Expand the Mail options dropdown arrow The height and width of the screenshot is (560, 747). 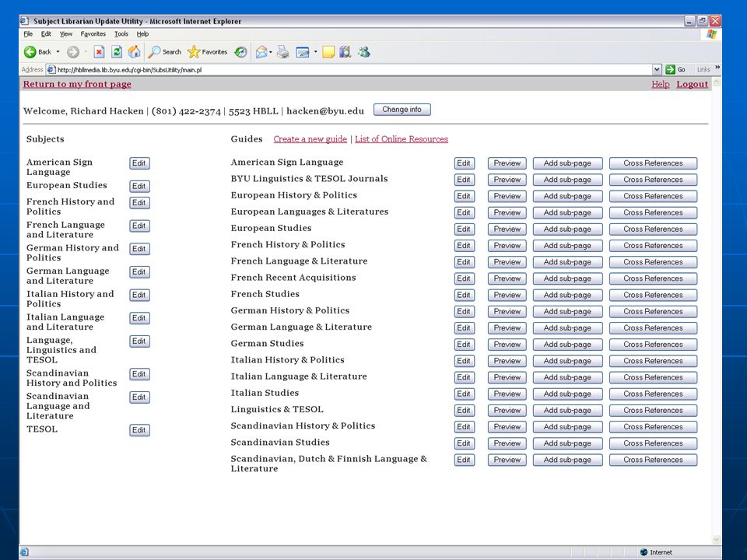[271, 52]
